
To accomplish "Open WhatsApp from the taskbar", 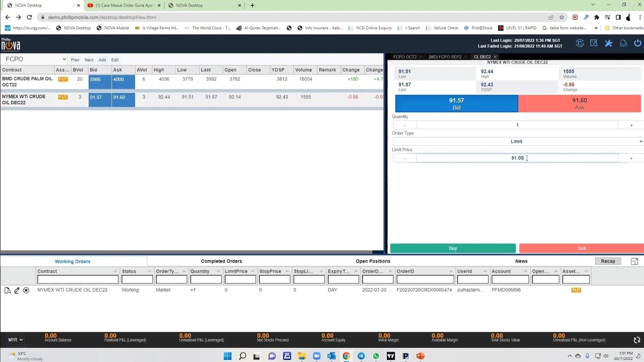I will click(x=376, y=356).
